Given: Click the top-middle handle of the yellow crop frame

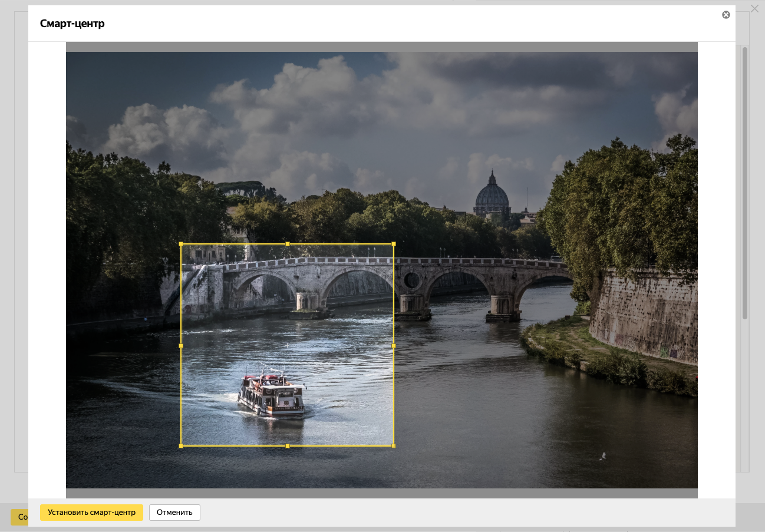Looking at the screenshot, I should (288, 244).
